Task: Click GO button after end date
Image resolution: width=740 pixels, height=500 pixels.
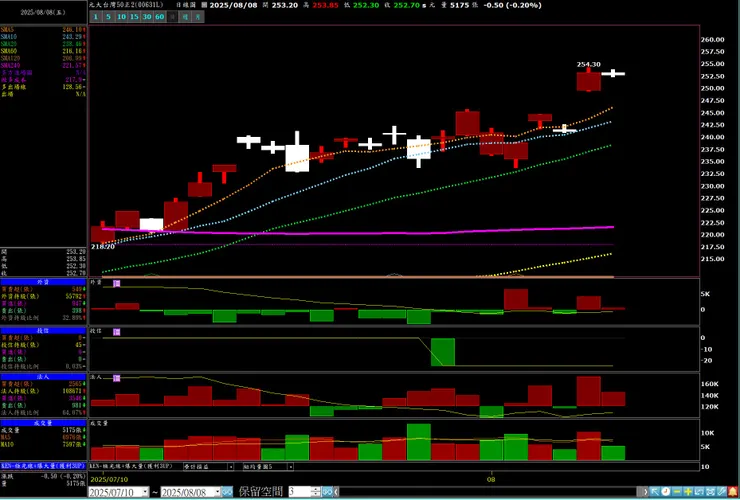Action: (x=227, y=492)
